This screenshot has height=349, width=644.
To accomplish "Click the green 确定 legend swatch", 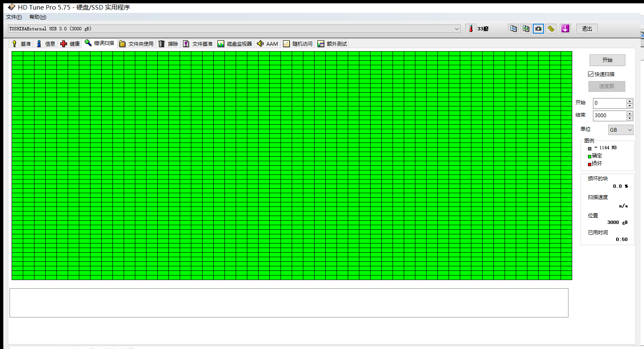I will (589, 156).
